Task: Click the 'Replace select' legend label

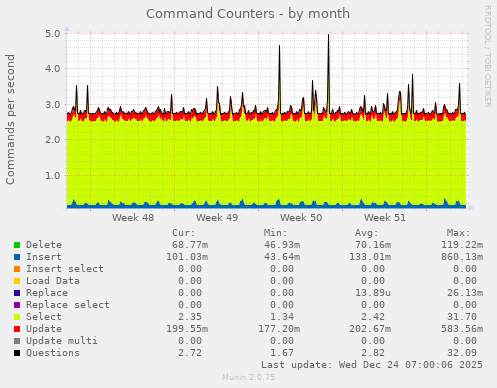Action: pyautogui.click(x=68, y=305)
